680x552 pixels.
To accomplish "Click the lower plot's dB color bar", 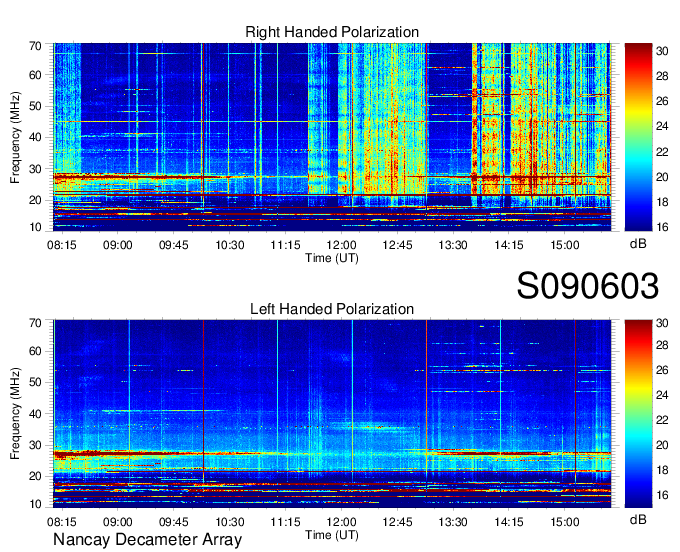I will [638, 413].
